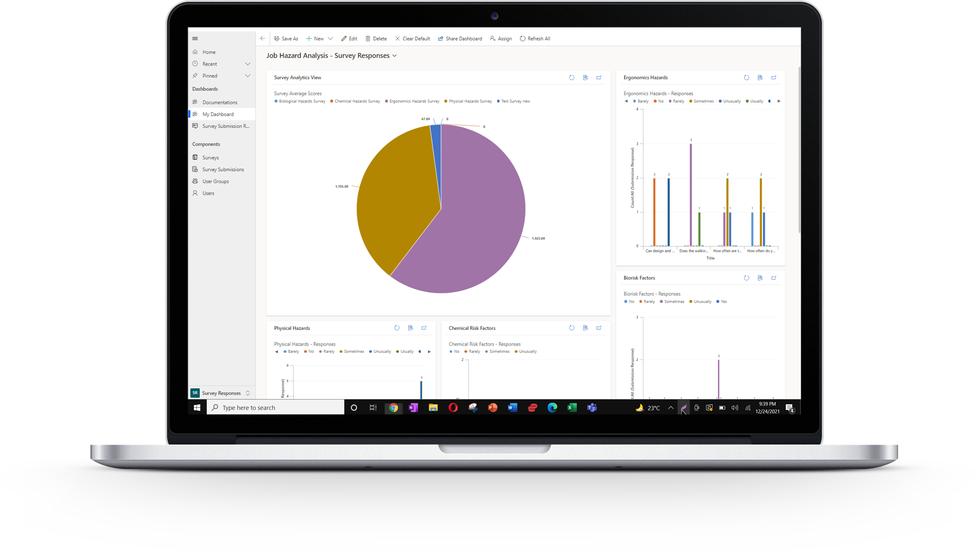
Task: Click the hamburger menu icon
Action: [195, 38]
